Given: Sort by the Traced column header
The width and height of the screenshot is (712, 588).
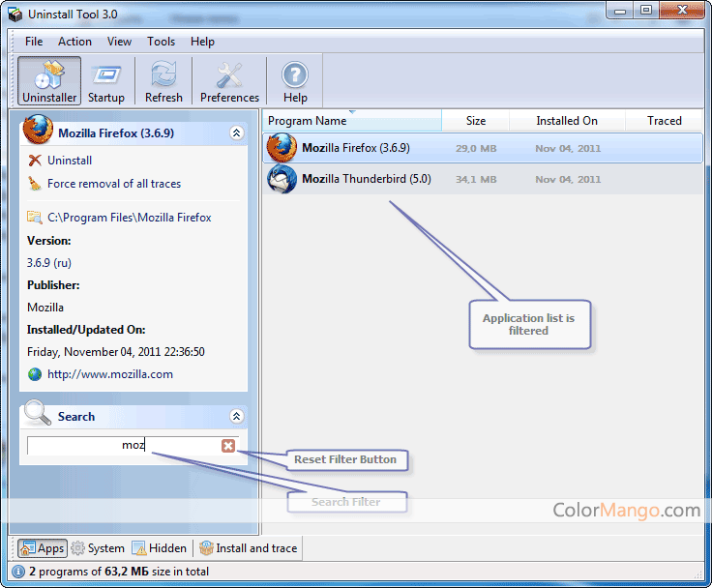Looking at the screenshot, I should (x=665, y=121).
